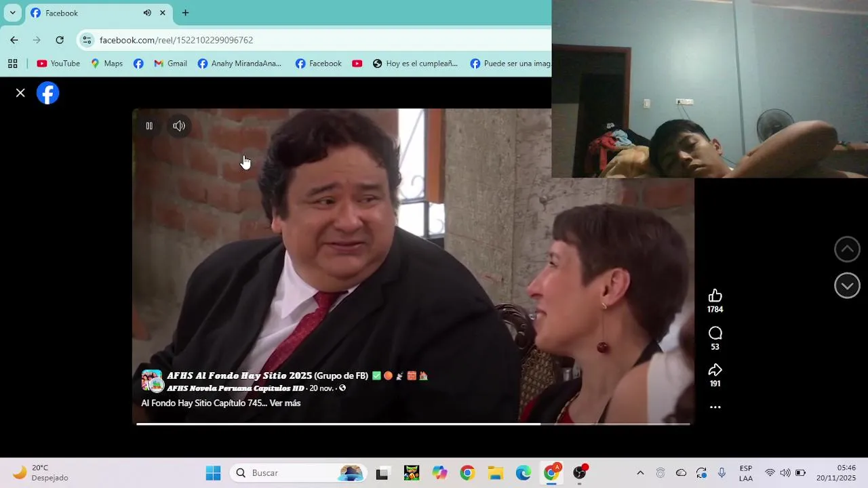Screen dimensions: 868x488
Task: Seek on the reel progress bar
Action: (x=413, y=424)
